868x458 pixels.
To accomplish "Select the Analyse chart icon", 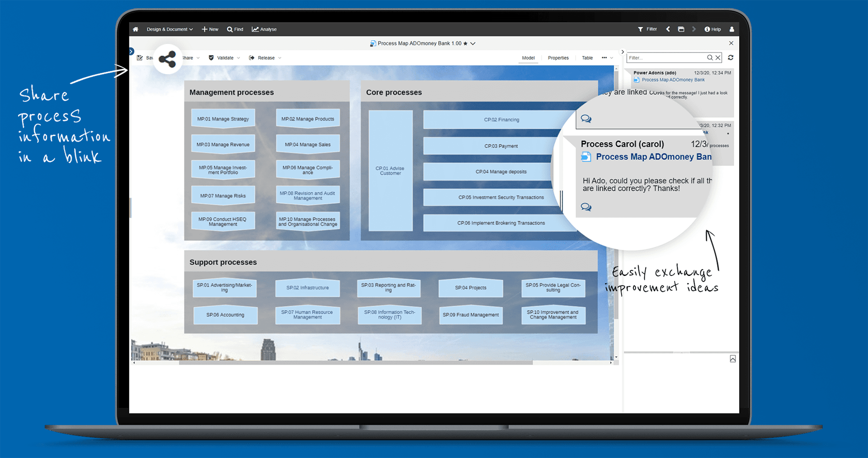I will [x=256, y=29].
